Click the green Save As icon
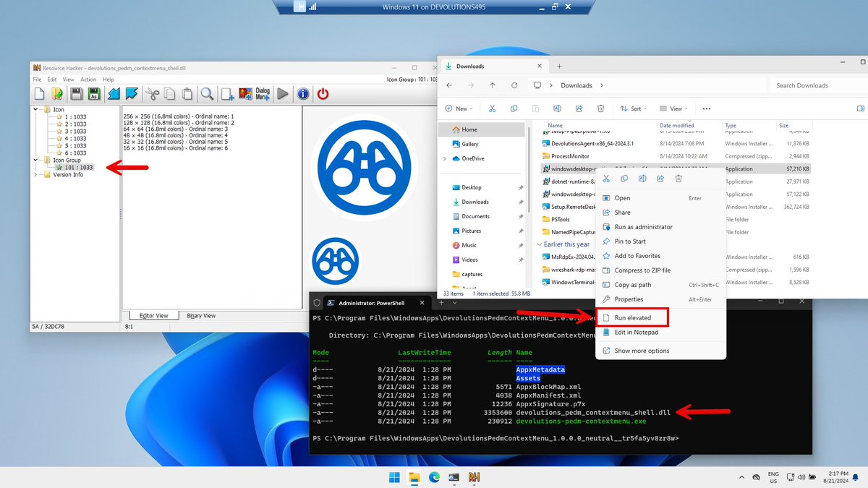This screenshot has height=488, width=868. 93,94
